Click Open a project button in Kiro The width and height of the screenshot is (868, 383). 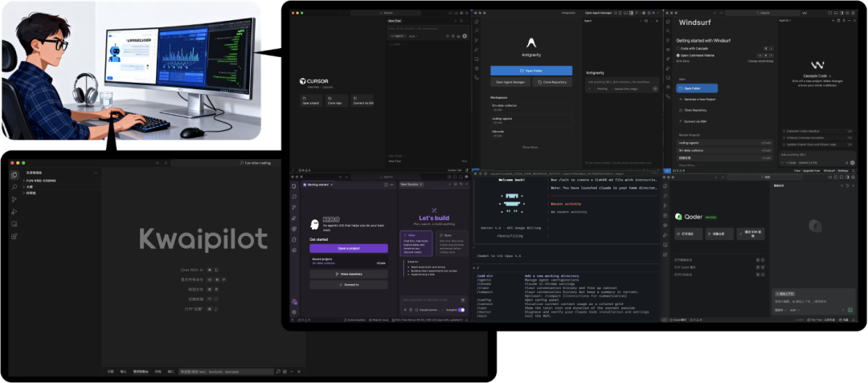348,249
